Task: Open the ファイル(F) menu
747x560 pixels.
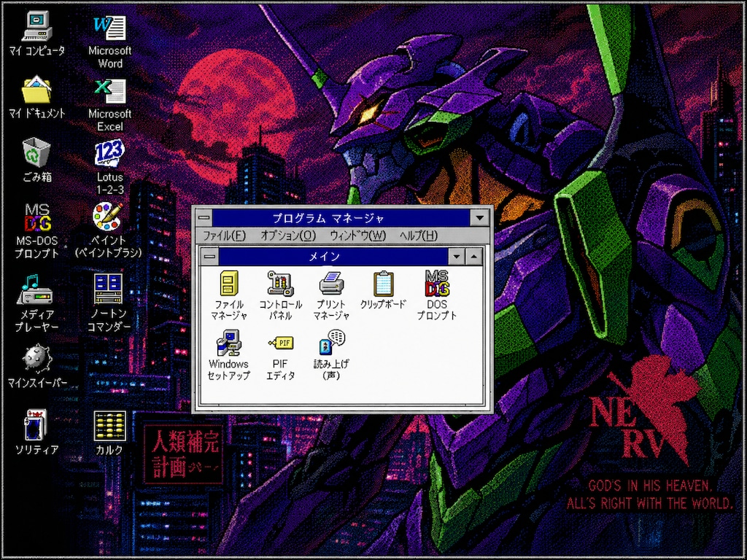Action: pos(224,236)
